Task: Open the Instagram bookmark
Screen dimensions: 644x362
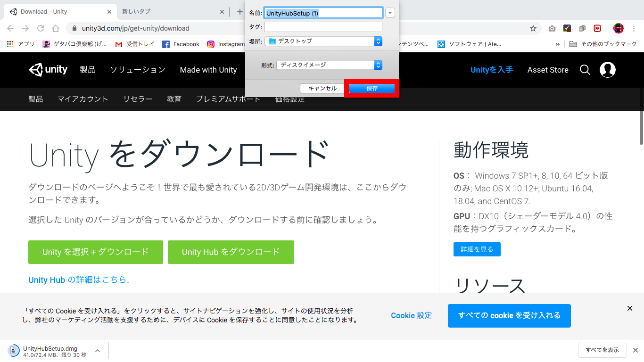Action: point(226,44)
